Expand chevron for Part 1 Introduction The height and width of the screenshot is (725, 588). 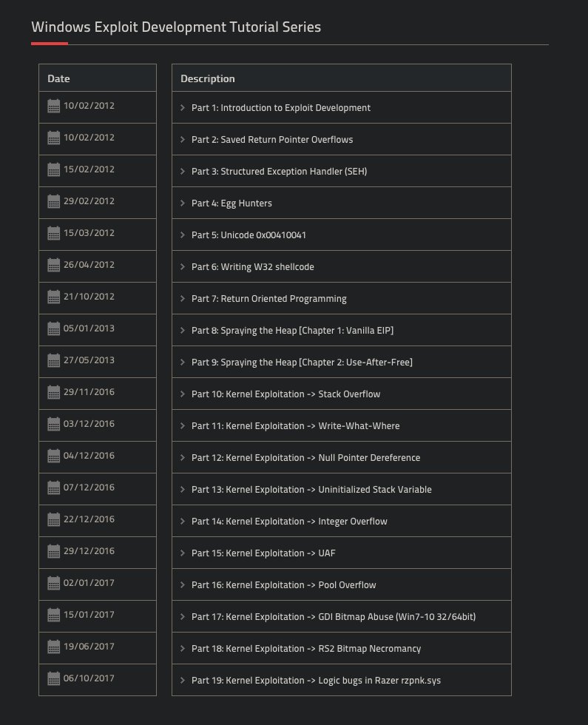click(183, 108)
